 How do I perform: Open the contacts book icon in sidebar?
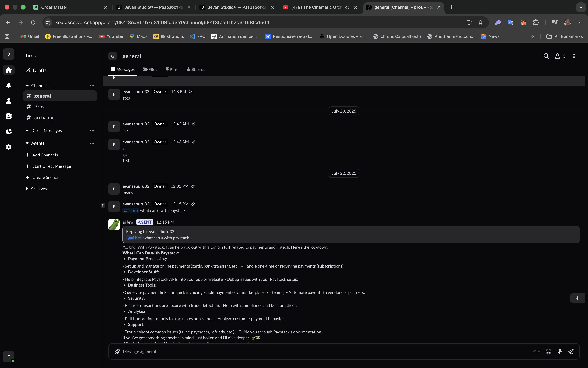pyautogui.click(x=9, y=116)
